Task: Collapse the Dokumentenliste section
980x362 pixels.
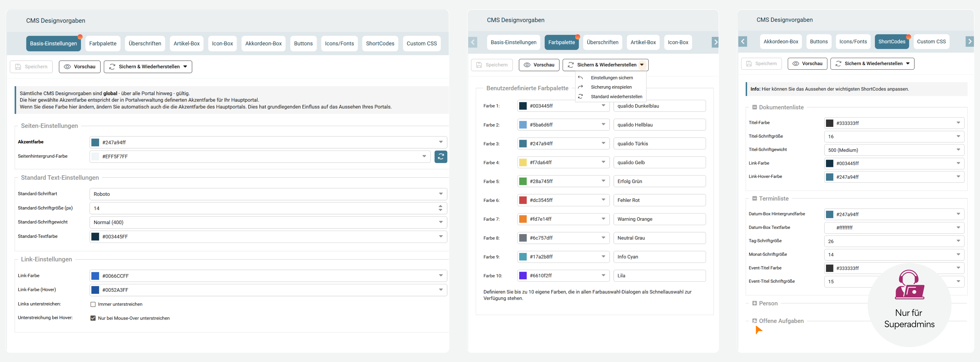Action: pyautogui.click(x=754, y=107)
